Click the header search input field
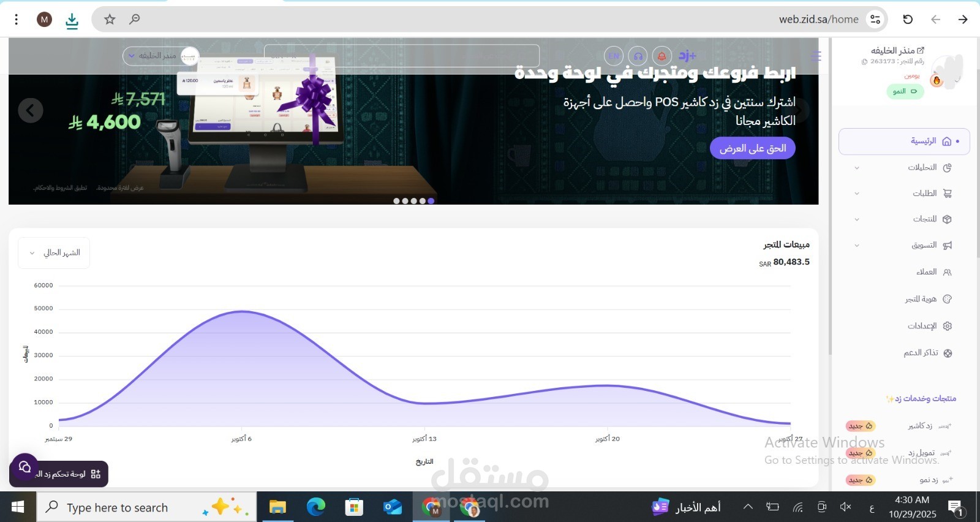Image resolution: width=980 pixels, height=522 pixels. click(402, 56)
